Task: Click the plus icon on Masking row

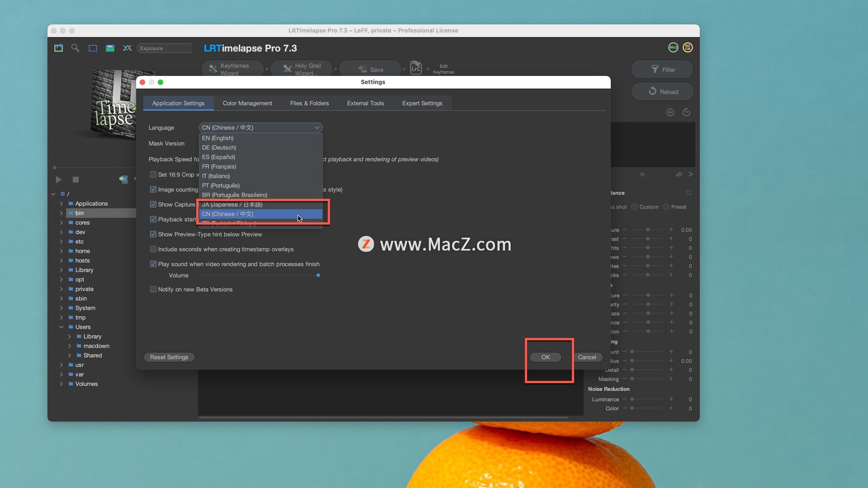Action: (x=671, y=379)
